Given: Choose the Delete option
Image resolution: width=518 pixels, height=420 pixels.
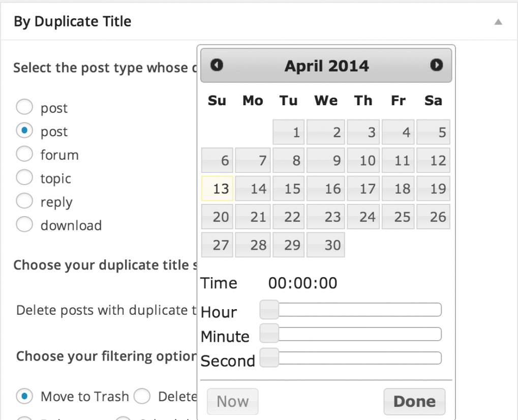Looking at the screenshot, I should pos(142,396).
